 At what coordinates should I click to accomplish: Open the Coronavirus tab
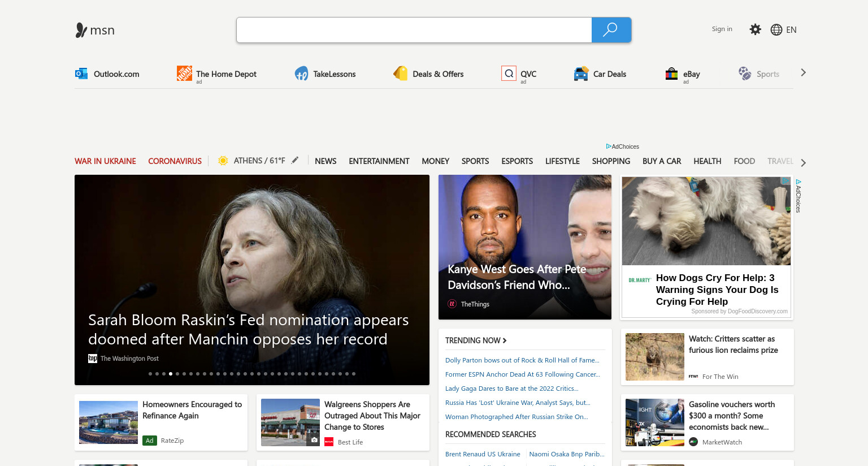tap(175, 161)
